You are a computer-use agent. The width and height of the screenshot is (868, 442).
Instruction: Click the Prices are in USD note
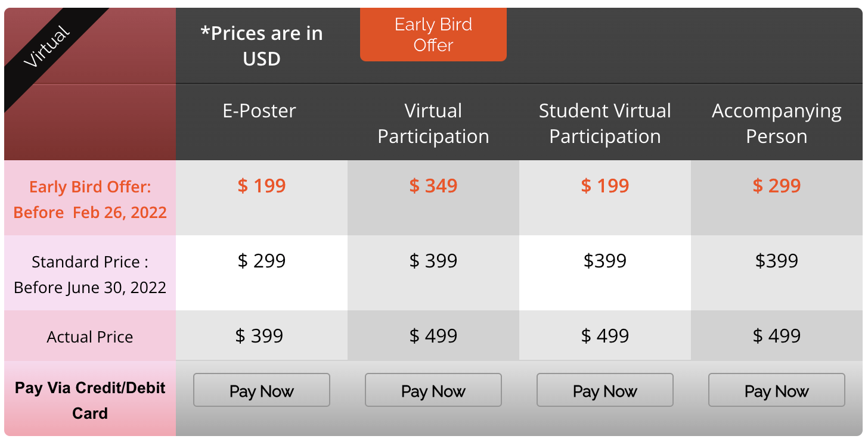262,46
